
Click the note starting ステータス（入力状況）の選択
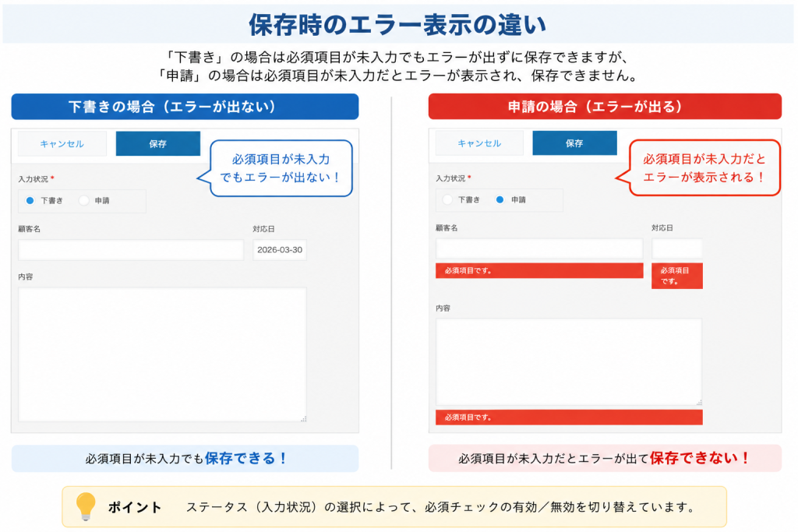point(441,507)
